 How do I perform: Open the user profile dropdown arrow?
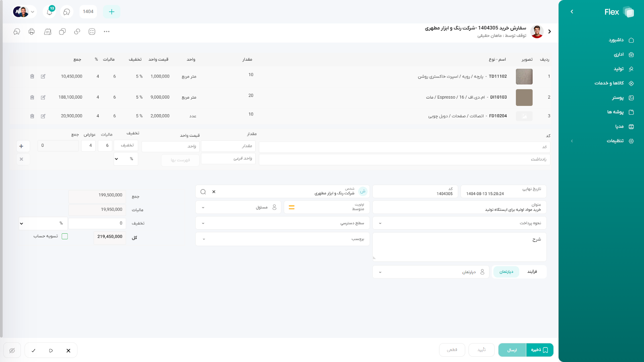[33, 12]
